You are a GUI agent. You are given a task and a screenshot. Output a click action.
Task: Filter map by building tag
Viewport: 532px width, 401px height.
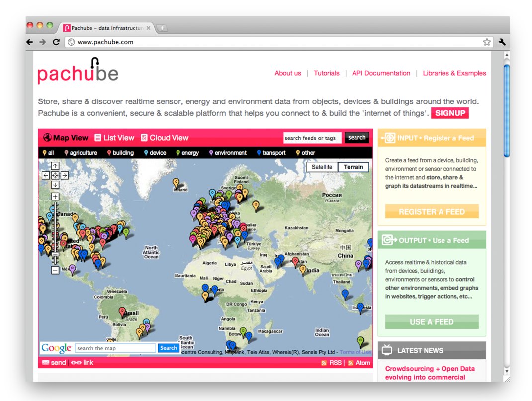[120, 153]
